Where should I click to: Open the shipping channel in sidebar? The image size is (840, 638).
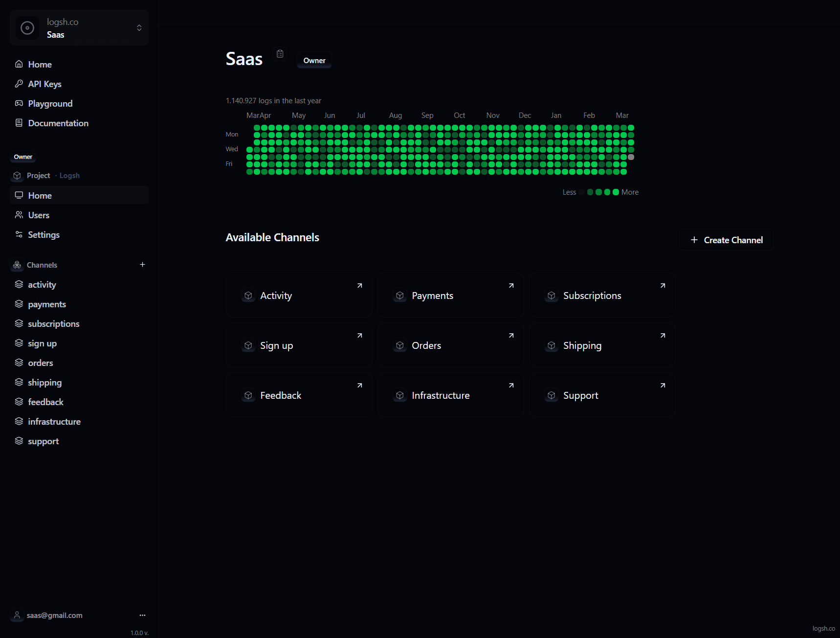click(79, 383)
